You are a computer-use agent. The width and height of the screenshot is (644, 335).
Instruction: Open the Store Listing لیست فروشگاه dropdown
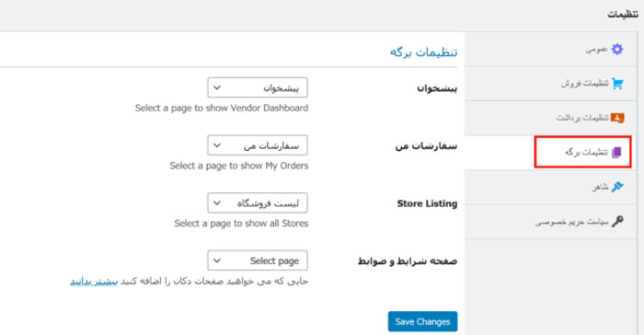tap(258, 202)
